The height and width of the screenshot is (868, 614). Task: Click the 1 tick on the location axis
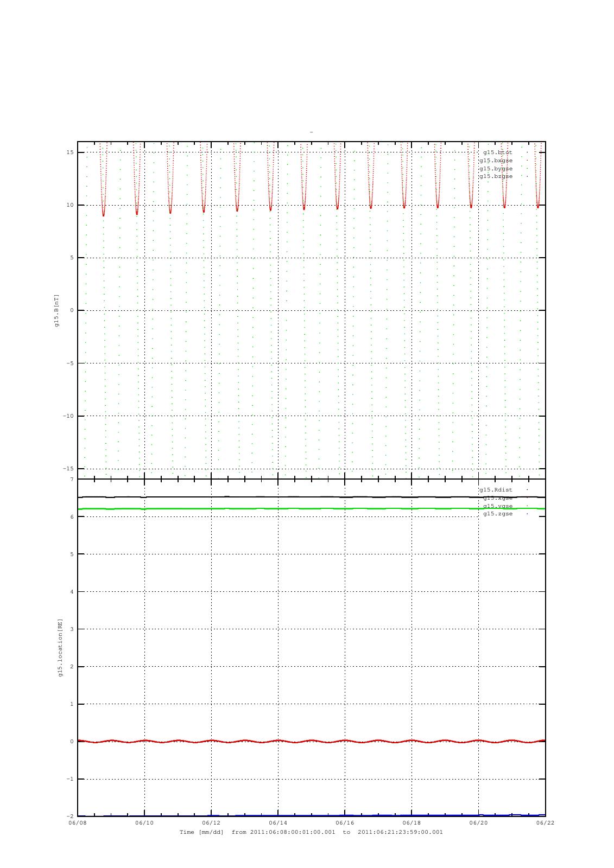point(72,704)
